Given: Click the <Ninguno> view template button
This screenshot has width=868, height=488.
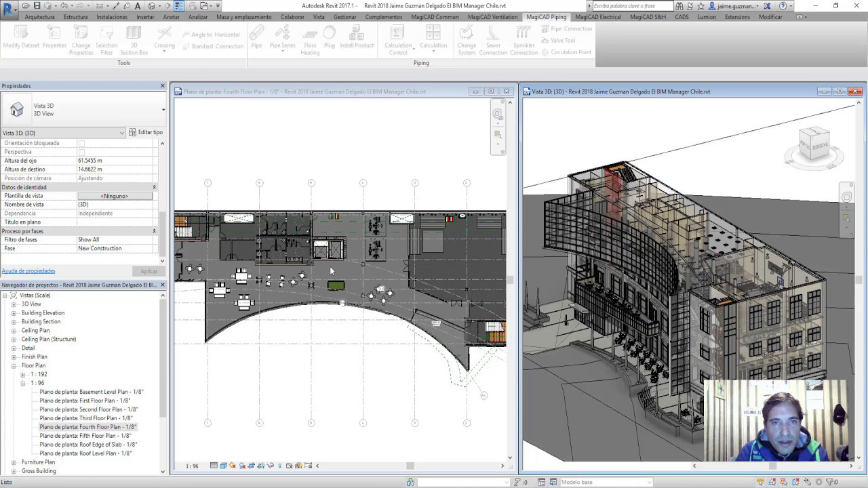Looking at the screenshot, I should [115, 196].
